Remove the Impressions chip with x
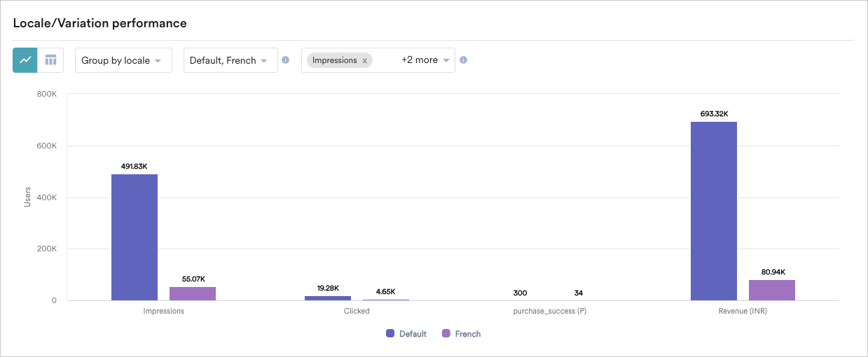 [364, 61]
